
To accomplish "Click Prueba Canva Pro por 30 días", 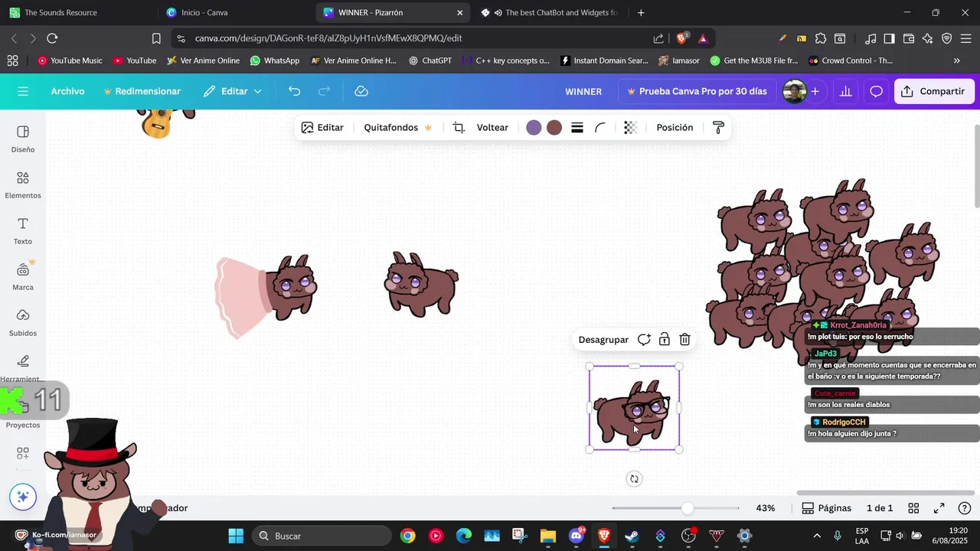I will point(697,91).
